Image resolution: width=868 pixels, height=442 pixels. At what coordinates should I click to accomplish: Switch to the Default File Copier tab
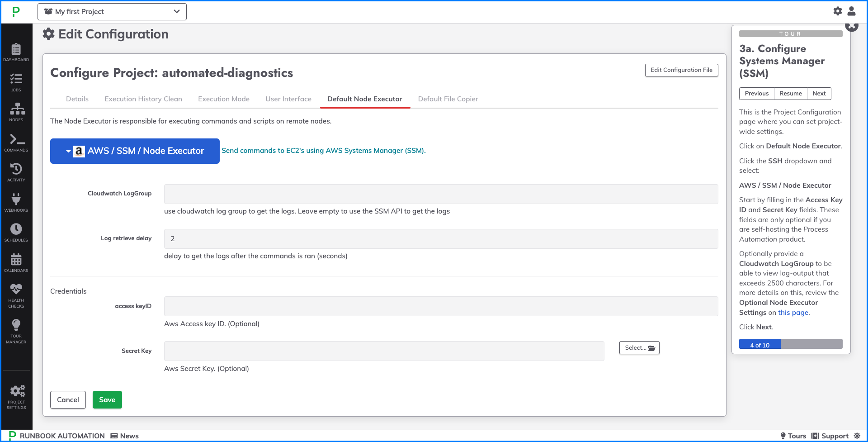[448, 99]
